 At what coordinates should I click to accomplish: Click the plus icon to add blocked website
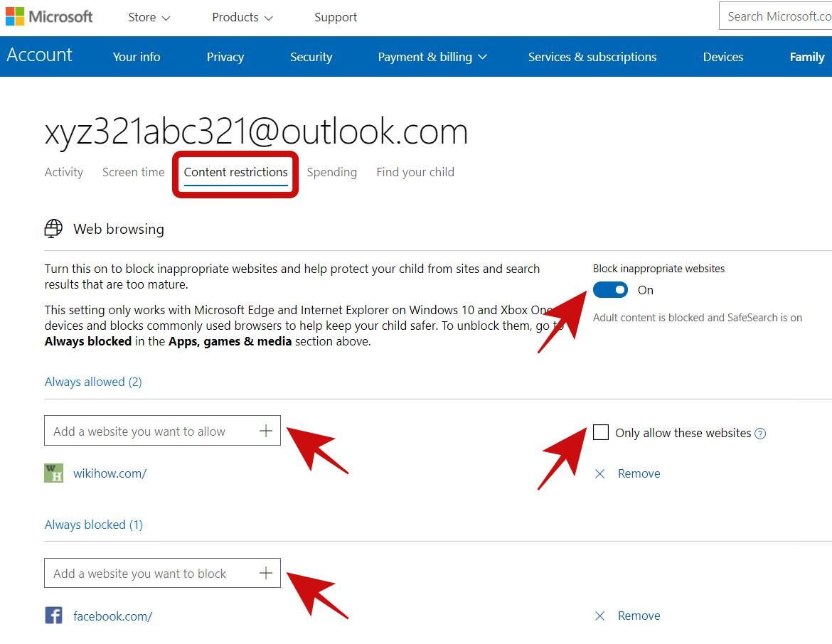tap(266, 573)
